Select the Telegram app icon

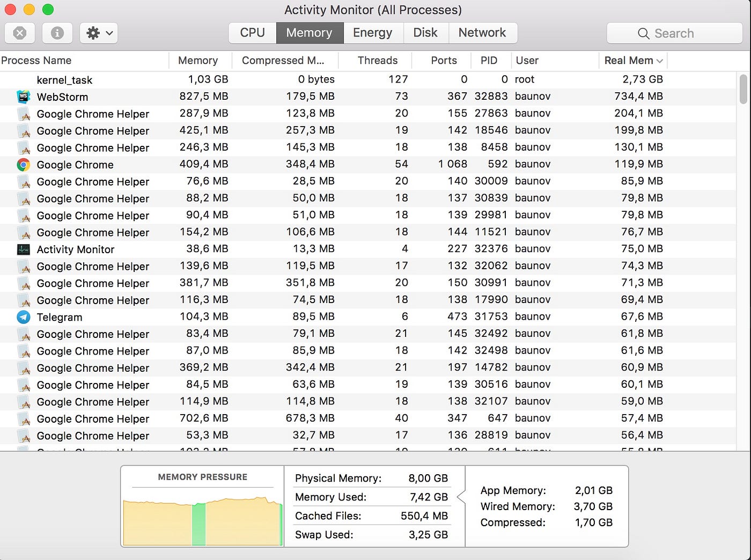[23, 317]
